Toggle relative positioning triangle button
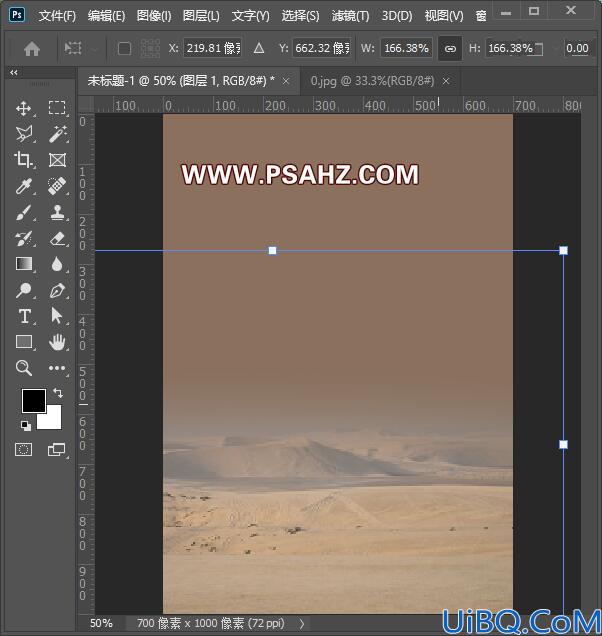602x636 pixels. pyautogui.click(x=259, y=49)
